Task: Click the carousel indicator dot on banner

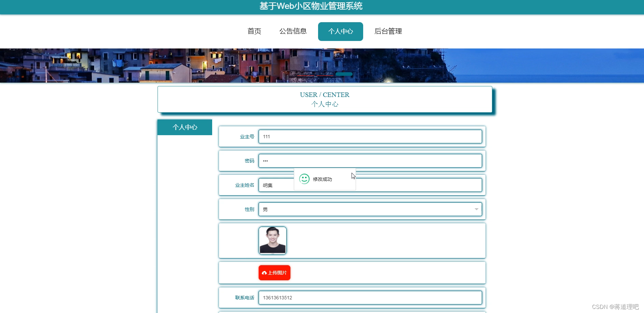Action: point(344,74)
